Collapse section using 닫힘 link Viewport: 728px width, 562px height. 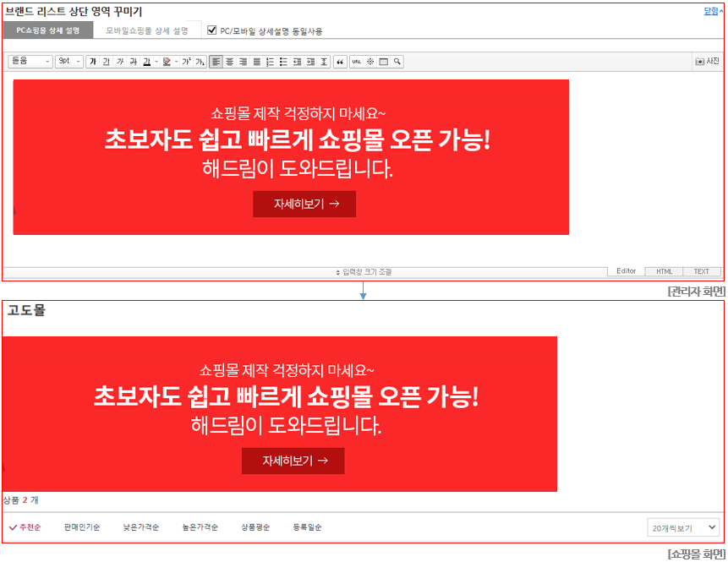(713, 11)
